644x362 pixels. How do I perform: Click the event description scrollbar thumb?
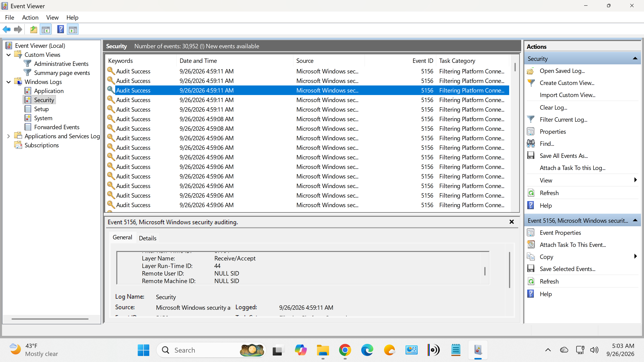pyautogui.click(x=485, y=271)
